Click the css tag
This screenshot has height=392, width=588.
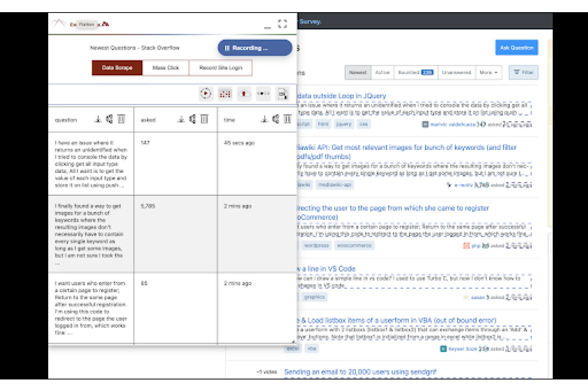pos(364,124)
